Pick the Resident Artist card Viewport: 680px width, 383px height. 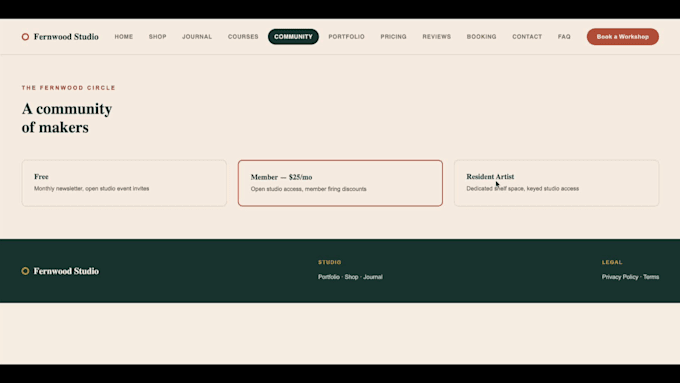tap(556, 183)
